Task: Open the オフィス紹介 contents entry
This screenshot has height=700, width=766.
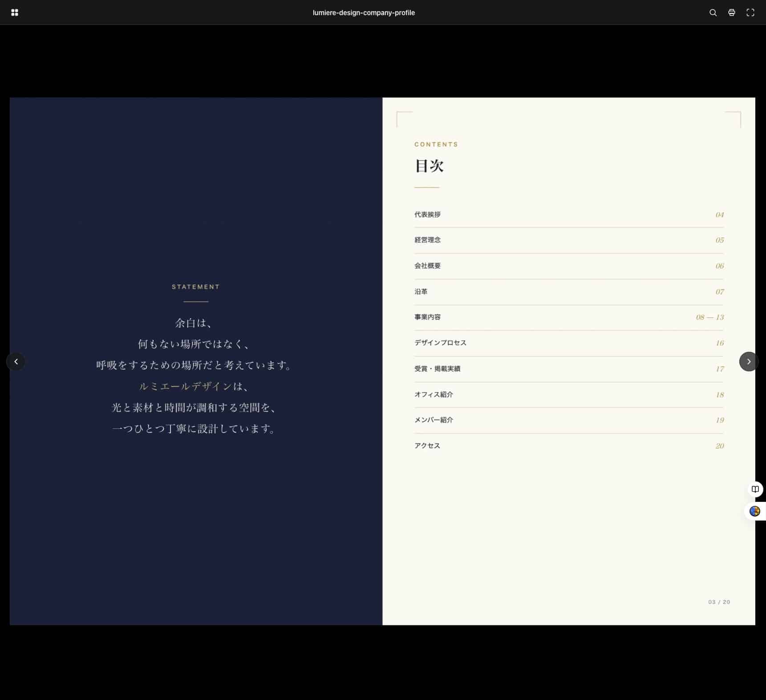Action: pyautogui.click(x=569, y=395)
